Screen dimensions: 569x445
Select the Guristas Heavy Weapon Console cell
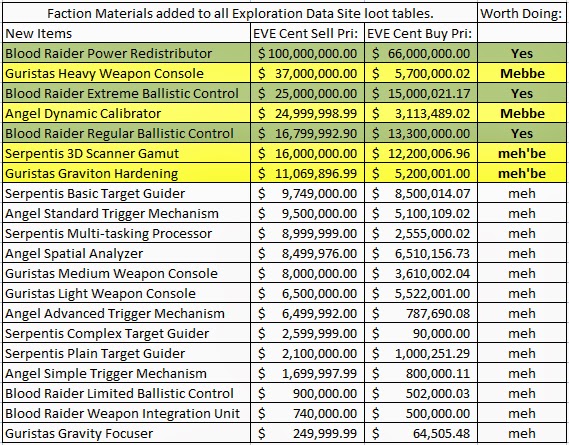click(126, 73)
